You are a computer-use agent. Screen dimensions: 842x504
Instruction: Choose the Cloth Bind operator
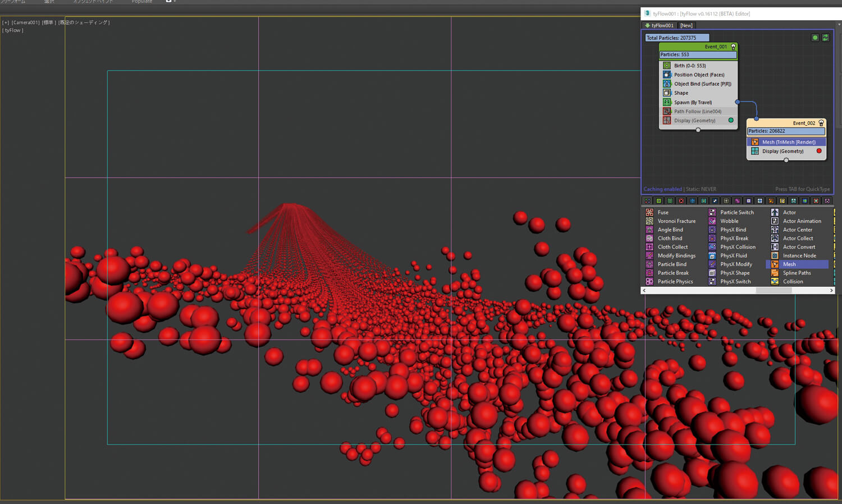[664, 238]
